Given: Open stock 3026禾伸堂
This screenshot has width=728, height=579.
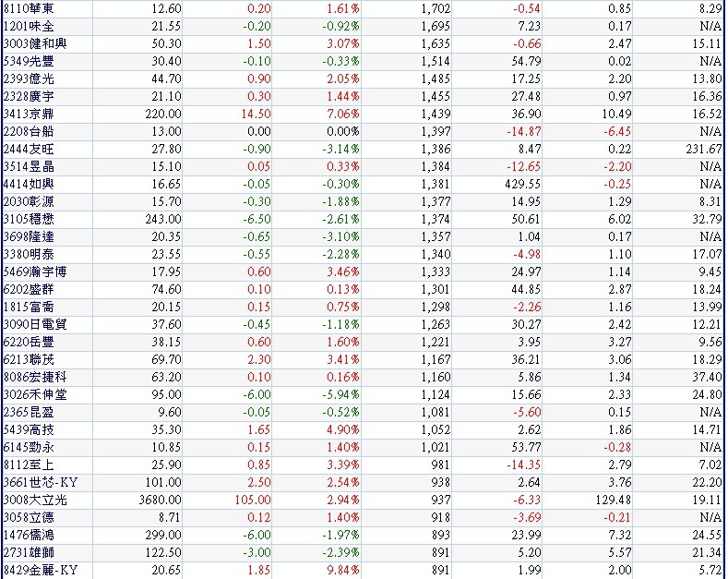Looking at the screenshot, I should [x=35, y=395].
